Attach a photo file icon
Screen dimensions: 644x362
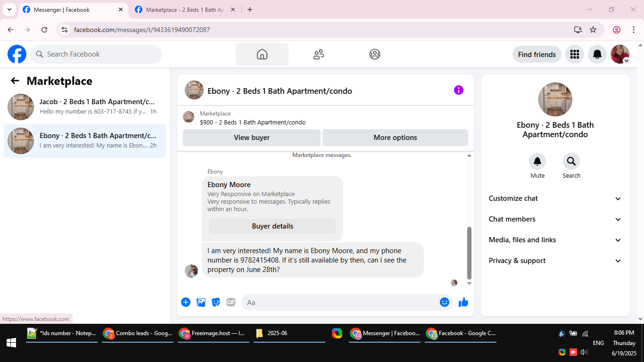click(201, 302)
